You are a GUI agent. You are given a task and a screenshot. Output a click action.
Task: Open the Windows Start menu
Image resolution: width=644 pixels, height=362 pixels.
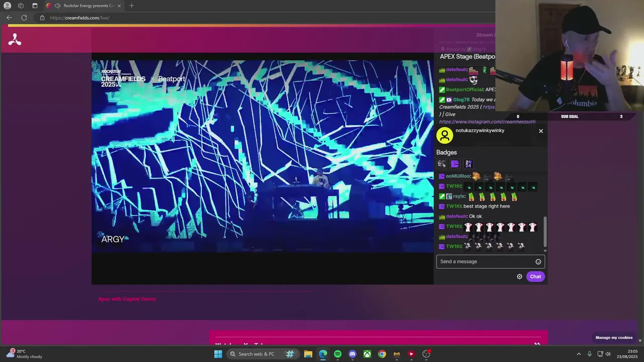coord(218,354)
